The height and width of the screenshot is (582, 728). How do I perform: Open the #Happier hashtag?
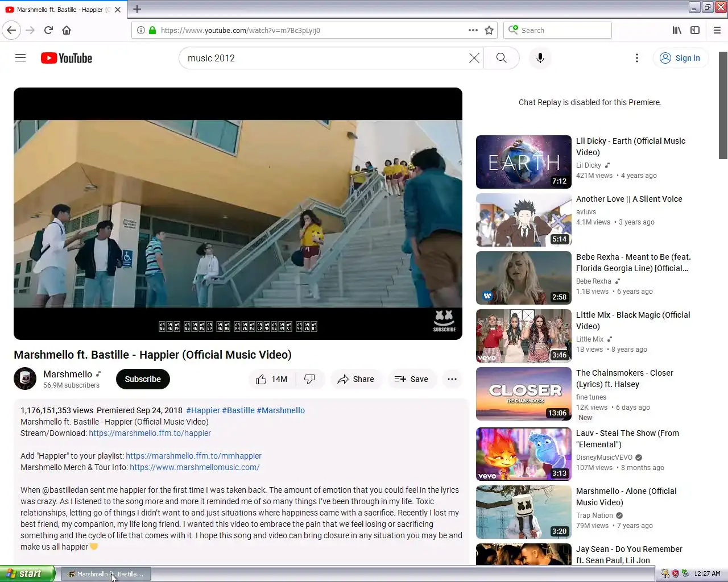[x=203, y=410]
